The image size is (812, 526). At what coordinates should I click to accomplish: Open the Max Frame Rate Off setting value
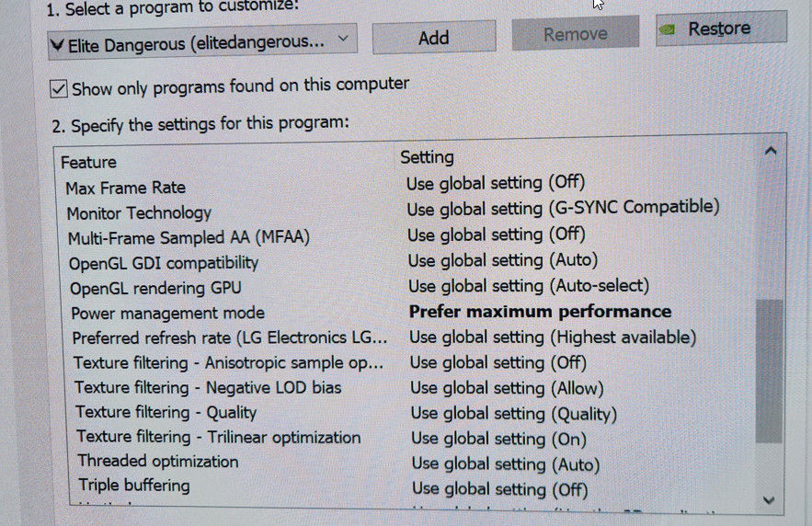tap(496, 183)
